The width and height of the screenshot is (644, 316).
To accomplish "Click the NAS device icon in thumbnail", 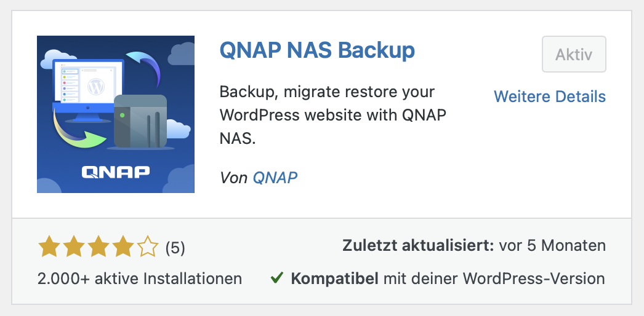I will 140,121.
